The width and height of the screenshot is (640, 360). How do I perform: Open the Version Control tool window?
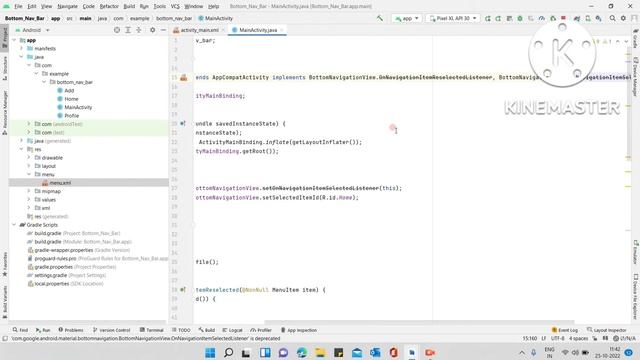pos(111,330)
